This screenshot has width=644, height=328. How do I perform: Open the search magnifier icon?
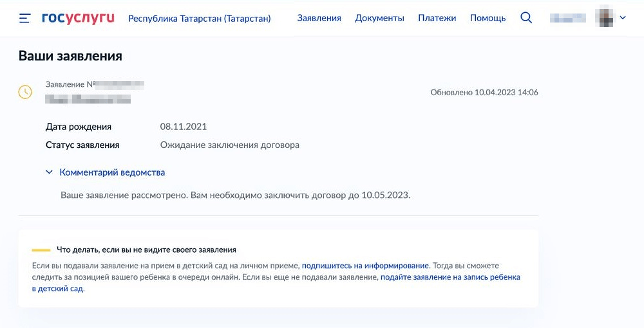pos(526,18)
